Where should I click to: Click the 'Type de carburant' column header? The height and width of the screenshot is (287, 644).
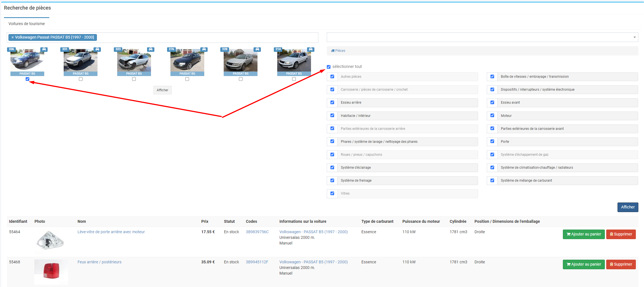(377, 222)
